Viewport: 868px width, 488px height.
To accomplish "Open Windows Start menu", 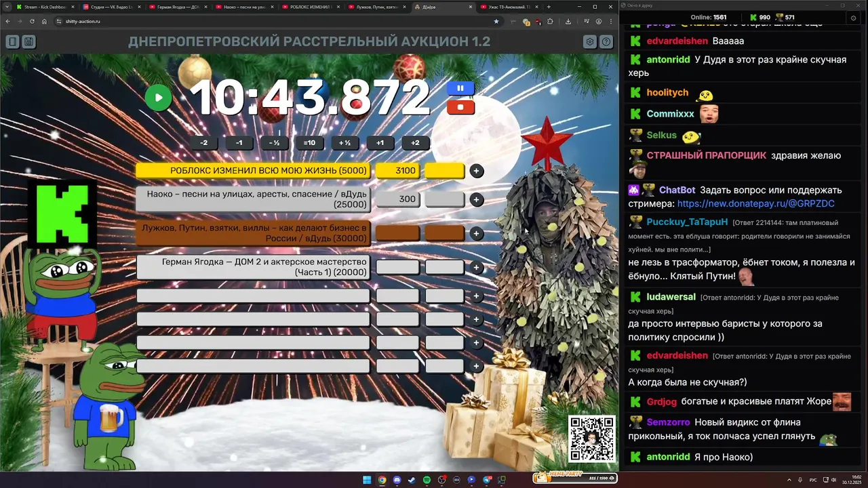I will point(367,480).
